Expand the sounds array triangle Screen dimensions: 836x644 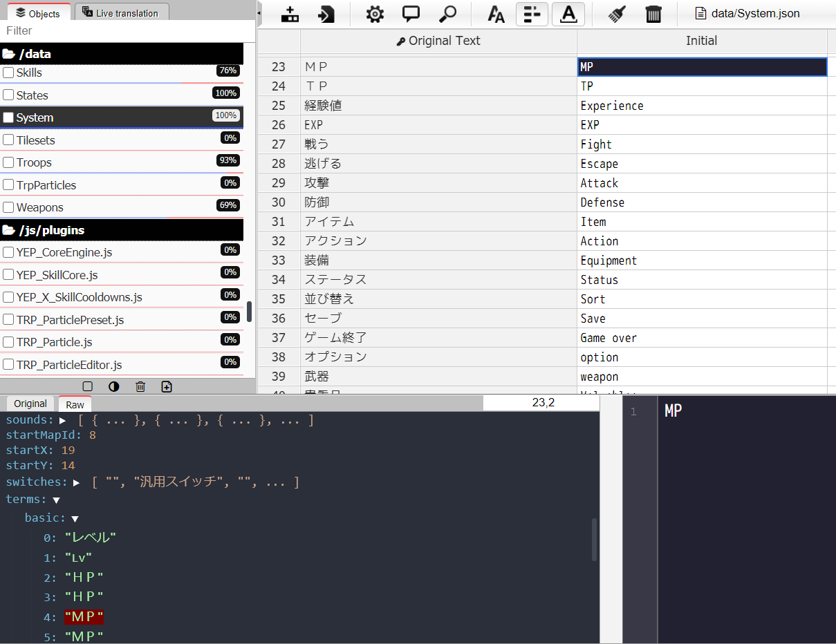(62, 421)
